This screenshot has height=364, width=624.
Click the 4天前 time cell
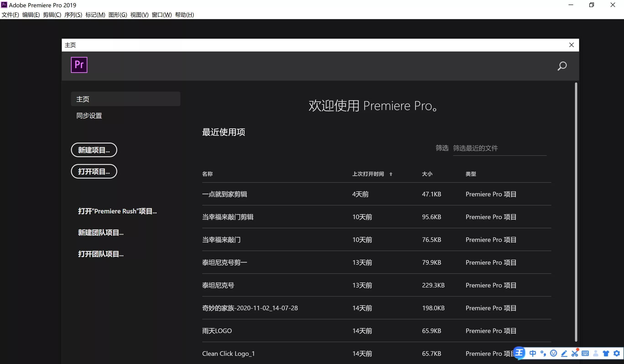coord(360,194)
